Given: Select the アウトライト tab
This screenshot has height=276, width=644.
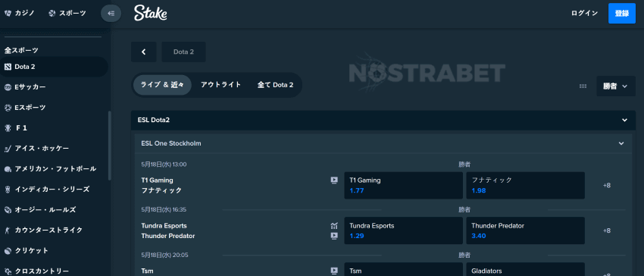Looking at the screenshot, I should pyautogui.click(x=221, y=85).
